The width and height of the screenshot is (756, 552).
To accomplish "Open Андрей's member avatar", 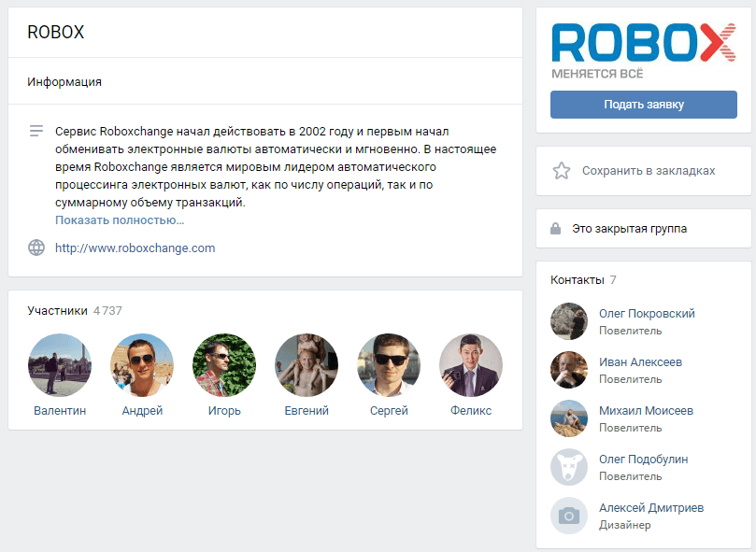I will tap(142, 365).
